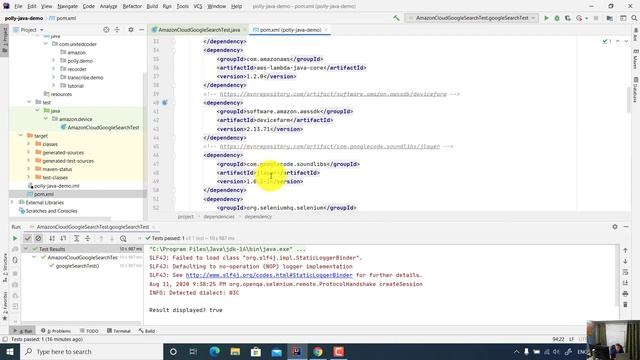Click Search Everywhere magnifier icon
640x360 pixels.
pos(634,18)
